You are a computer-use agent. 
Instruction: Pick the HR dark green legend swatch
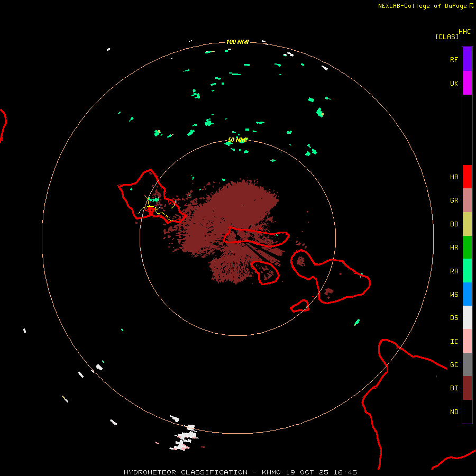pos(467,248)
